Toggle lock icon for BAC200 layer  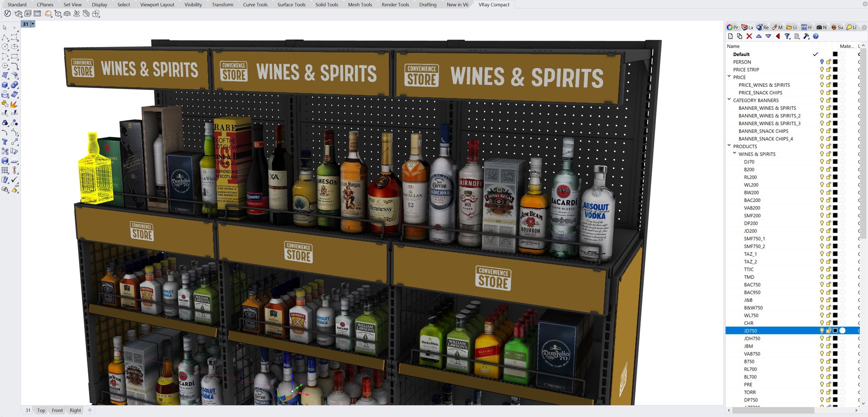click(x=829, y=200)
